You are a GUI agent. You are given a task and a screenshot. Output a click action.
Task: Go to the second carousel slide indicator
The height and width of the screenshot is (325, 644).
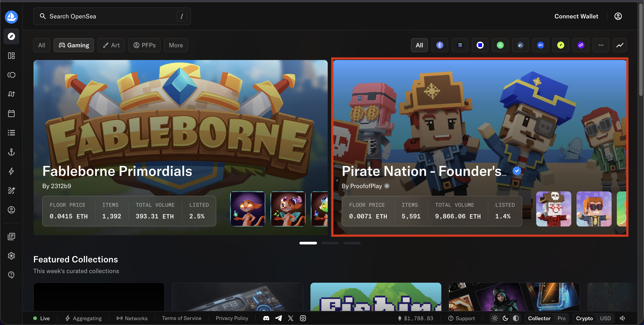330,243
